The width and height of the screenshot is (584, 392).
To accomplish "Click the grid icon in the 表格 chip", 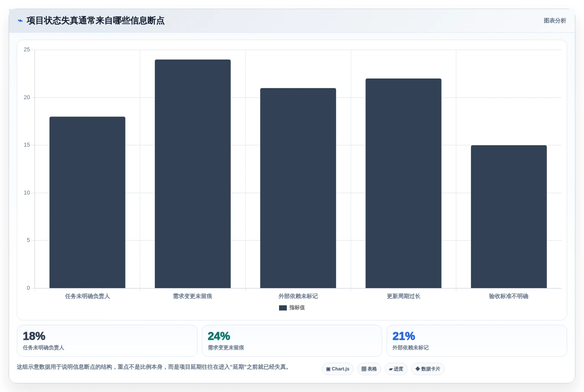I will coord(364,369).
